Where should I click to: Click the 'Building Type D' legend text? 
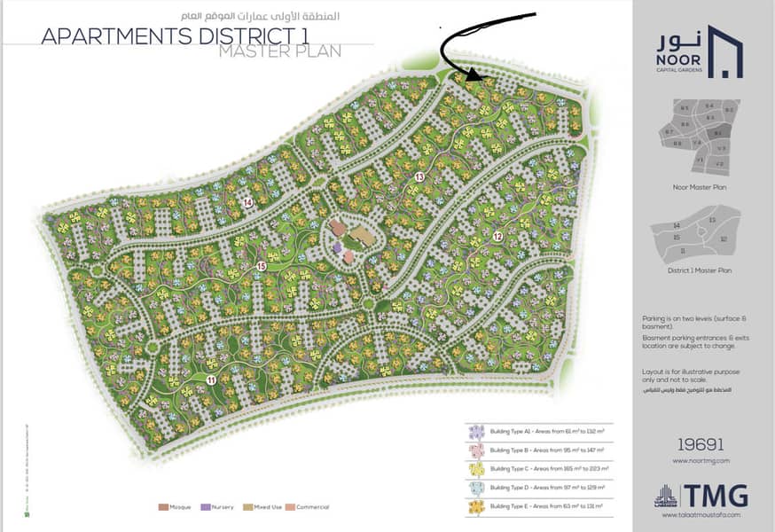tap(547, 488)
